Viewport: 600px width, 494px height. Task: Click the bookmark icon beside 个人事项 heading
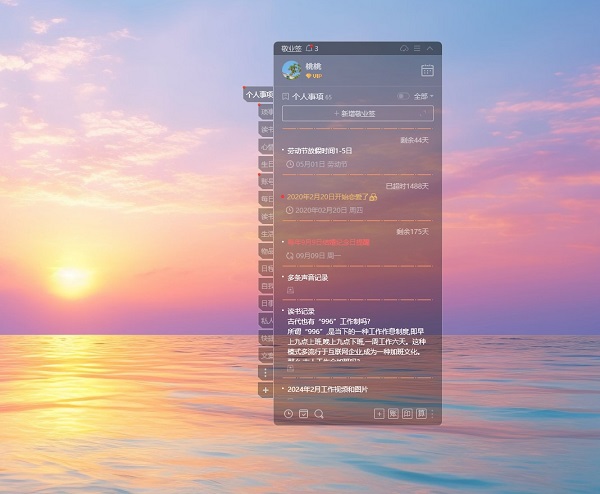click(x=285, y=96)
